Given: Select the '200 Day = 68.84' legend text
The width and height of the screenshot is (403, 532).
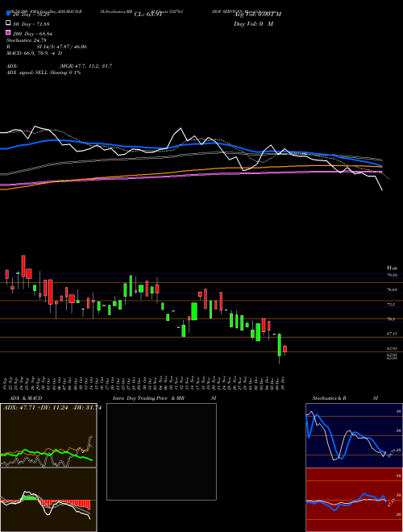Looking at the screenshot, I should tap(32, 34).
